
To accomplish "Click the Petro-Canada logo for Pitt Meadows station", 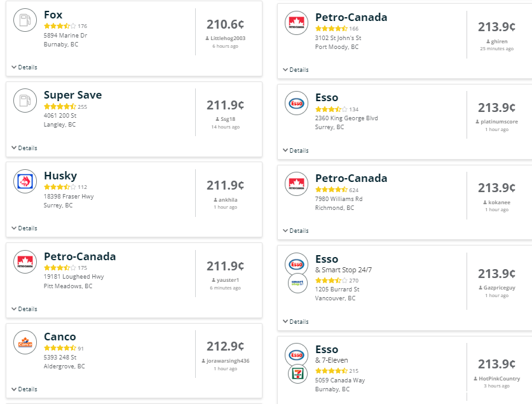I will coord(25,261).
